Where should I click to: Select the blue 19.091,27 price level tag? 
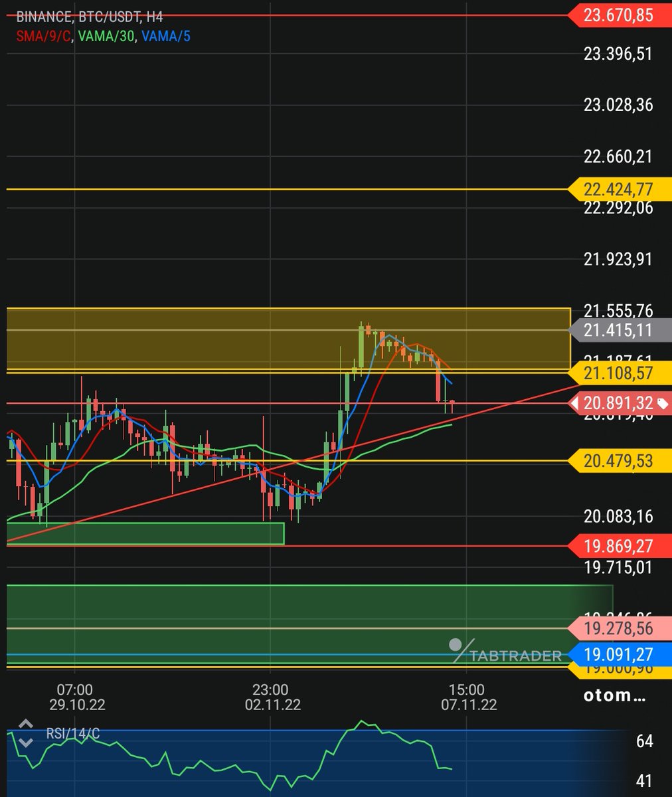[620, 655]
